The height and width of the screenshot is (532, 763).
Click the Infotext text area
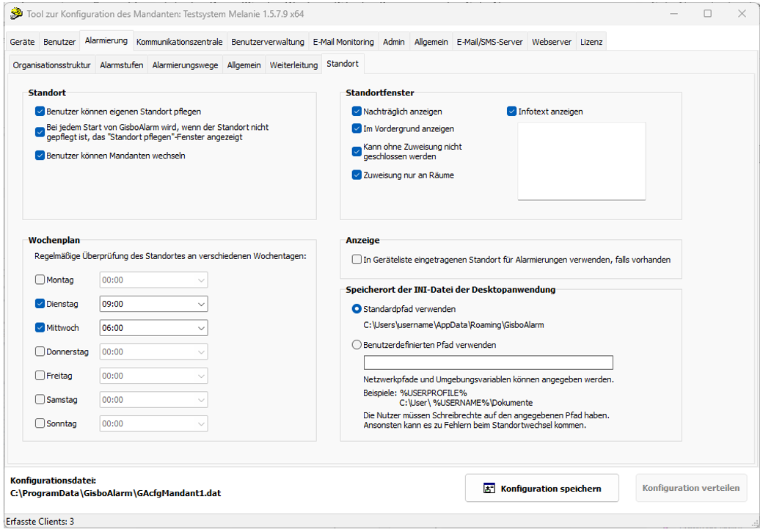[x=582, y=161]
